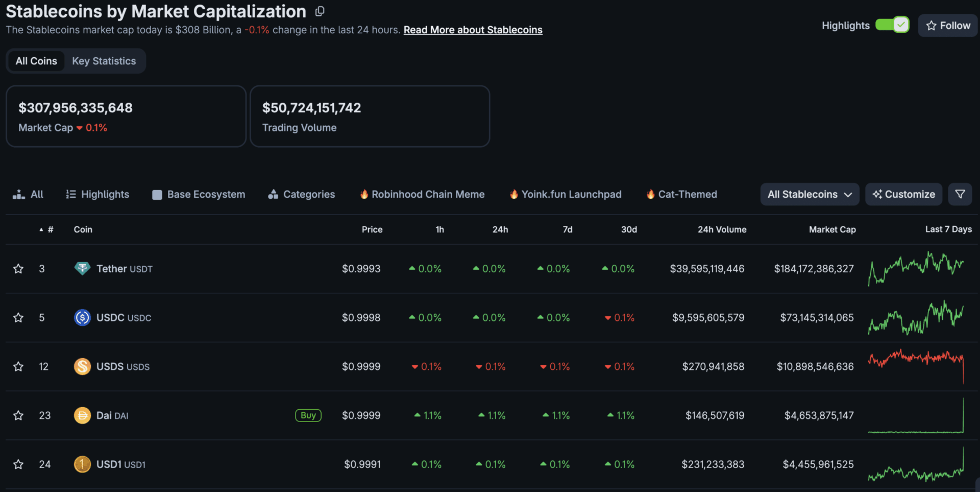Click the flame icon beside Yoink.fun Launchpad
This screenshot has width=980, height=492.
tap(513, 194)
